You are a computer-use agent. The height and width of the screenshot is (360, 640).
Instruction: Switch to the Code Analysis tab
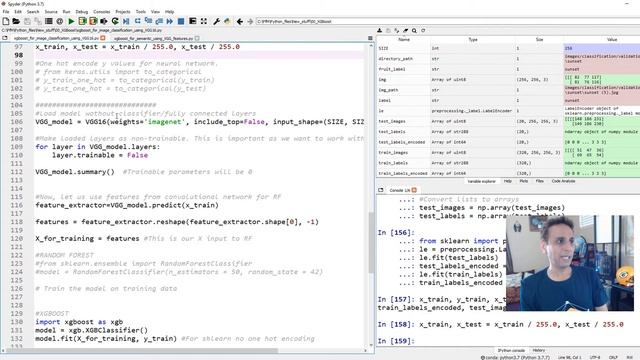pos(563,181)
